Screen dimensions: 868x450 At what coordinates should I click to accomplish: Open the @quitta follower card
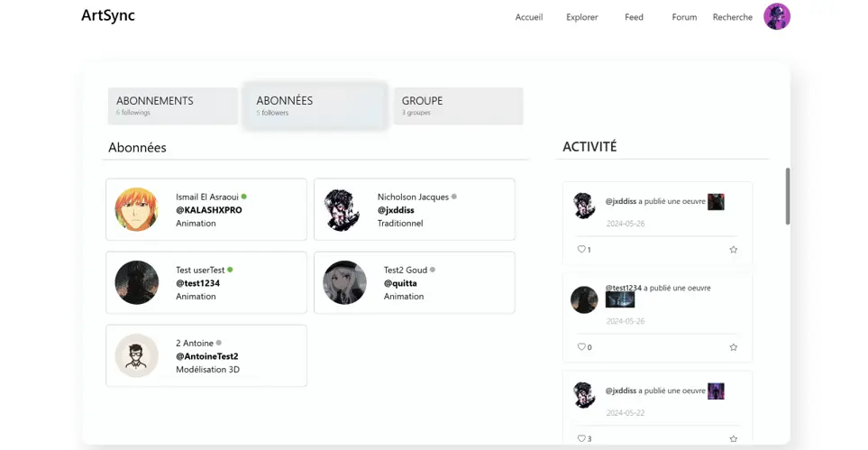tap(415, 282)
